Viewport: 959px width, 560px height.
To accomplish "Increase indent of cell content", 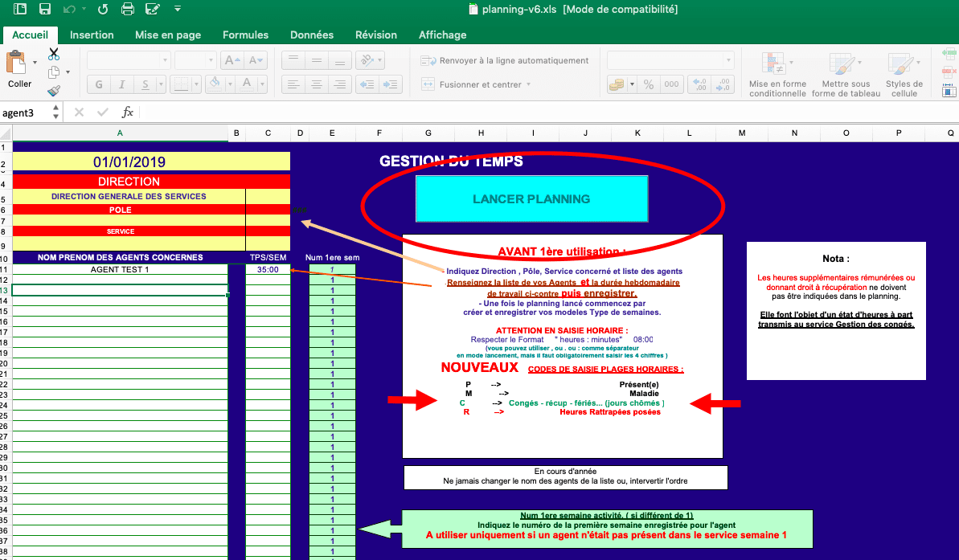I will pos(390,84).
